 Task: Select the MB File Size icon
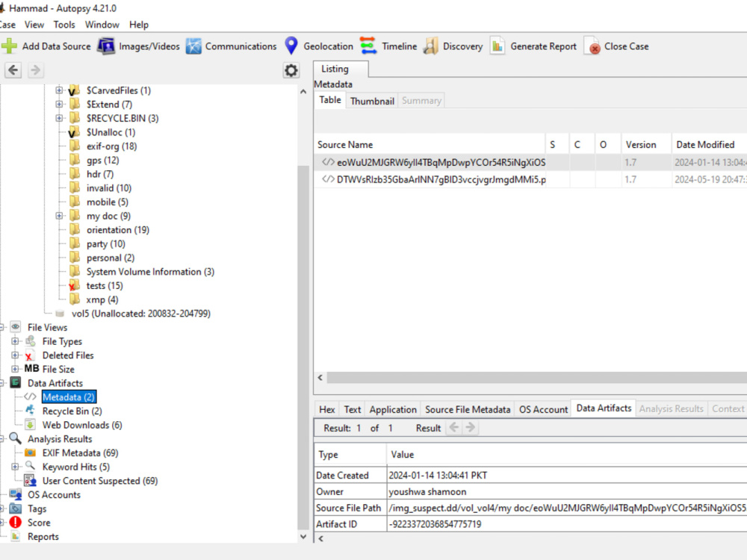pos(32,369)
